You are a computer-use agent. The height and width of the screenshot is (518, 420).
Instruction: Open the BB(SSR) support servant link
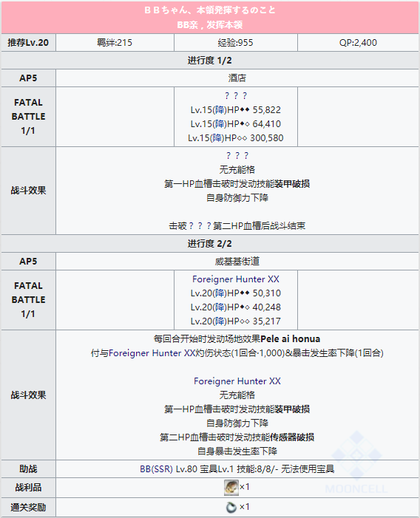click(x=156, y=469)
